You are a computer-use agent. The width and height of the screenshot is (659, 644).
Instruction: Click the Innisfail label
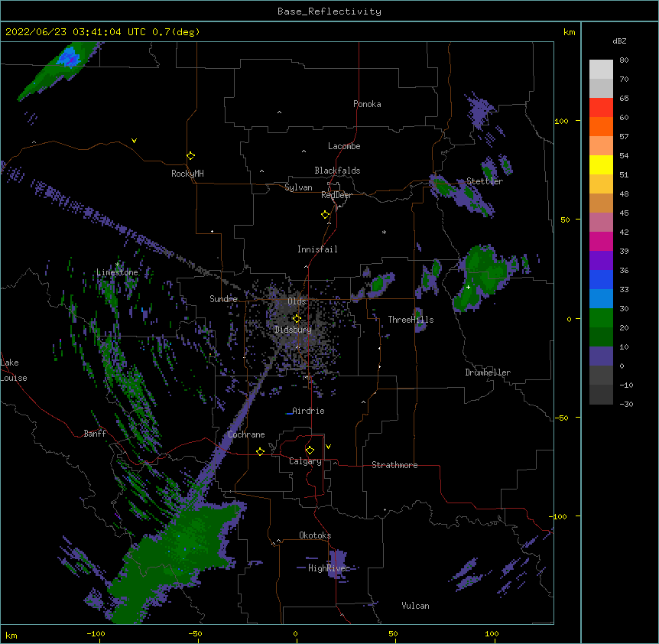click(x=317, y=249)
